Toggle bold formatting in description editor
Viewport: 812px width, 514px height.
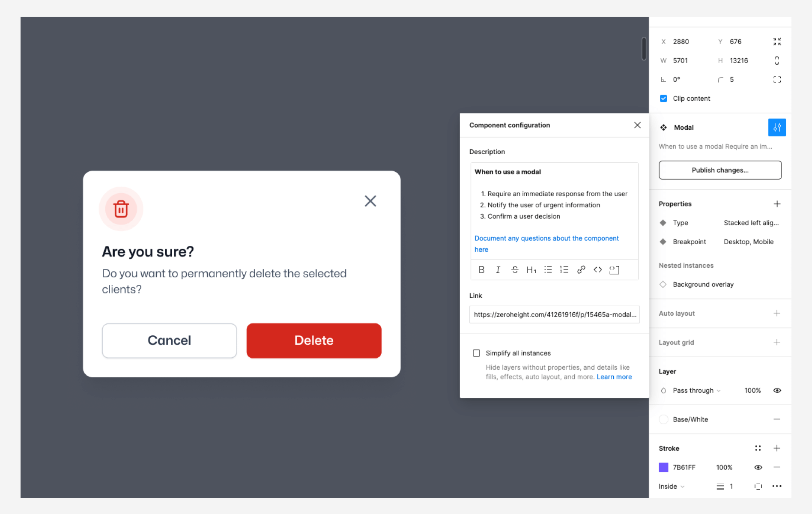[x=481, y=270]
